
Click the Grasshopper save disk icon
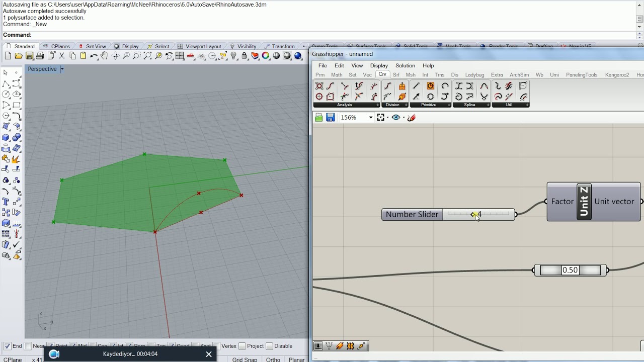330,118
